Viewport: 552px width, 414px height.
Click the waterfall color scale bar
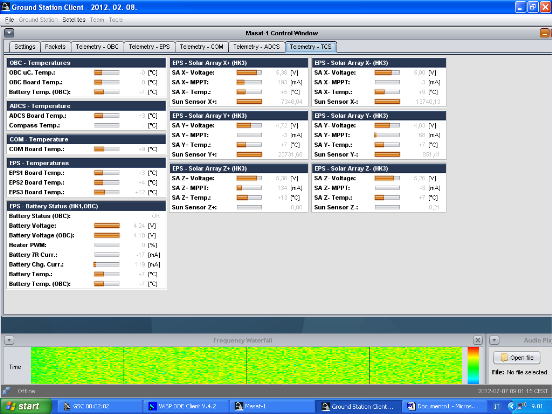[473, 365]
